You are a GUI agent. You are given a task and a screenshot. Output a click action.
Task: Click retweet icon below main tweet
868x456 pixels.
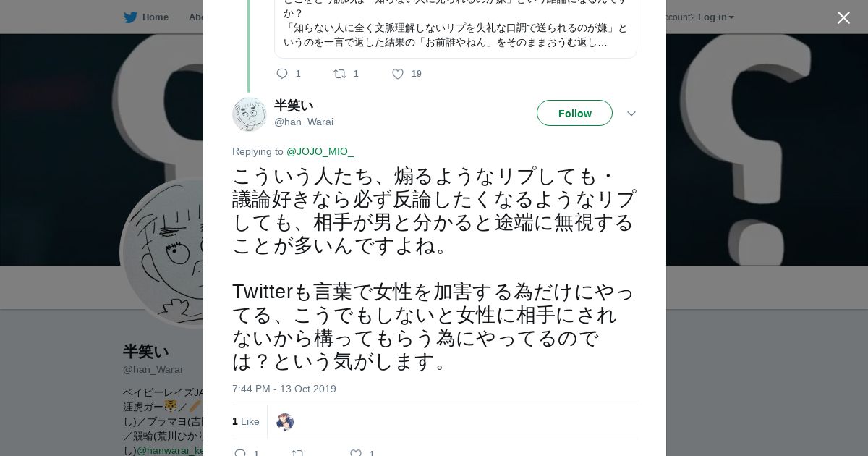pos(297,453)
